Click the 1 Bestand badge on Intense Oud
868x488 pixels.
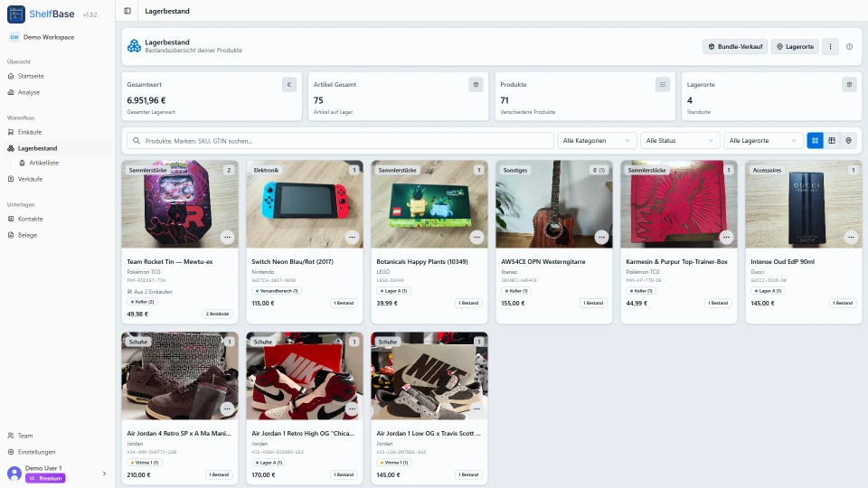tap(843, 304)
